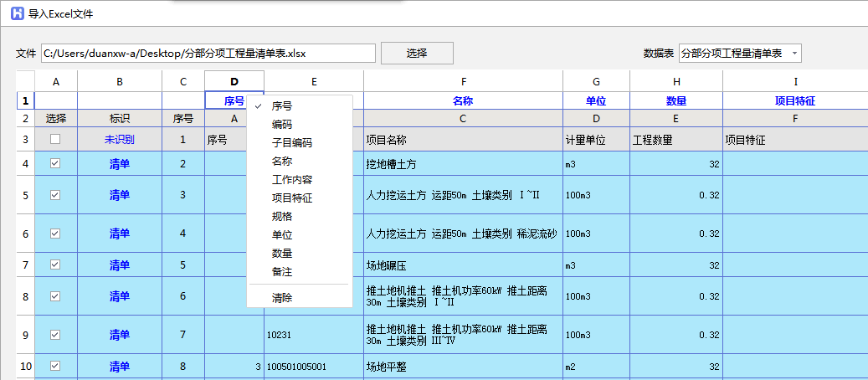The image size is (868, 380).
Task: Choose 备注 in the menu list
Action: tap(282, 272)
